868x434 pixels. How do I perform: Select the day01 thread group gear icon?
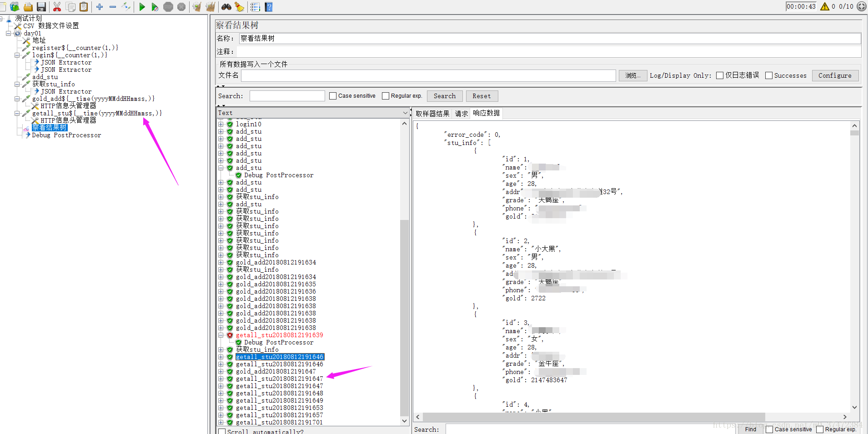click(18, 33)
